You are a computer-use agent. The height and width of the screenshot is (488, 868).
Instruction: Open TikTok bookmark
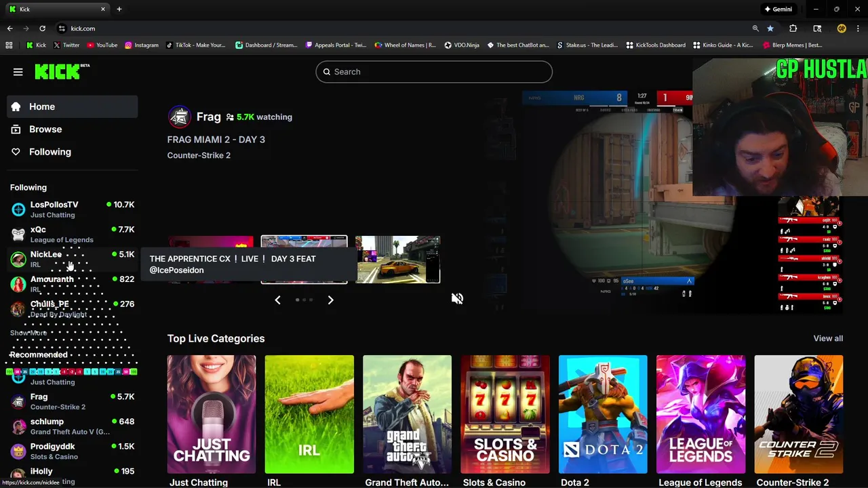coord(195,45)
